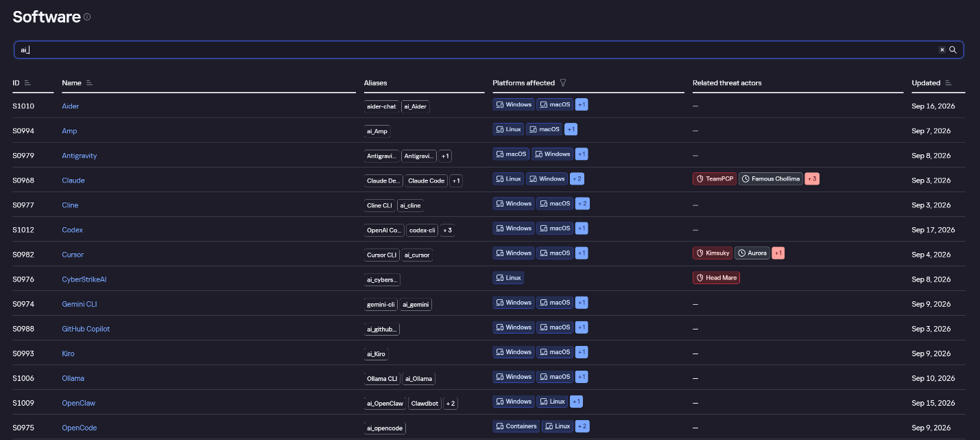Select the S0968 ID cell
The image size is (980, 440).
coord(23,180)
